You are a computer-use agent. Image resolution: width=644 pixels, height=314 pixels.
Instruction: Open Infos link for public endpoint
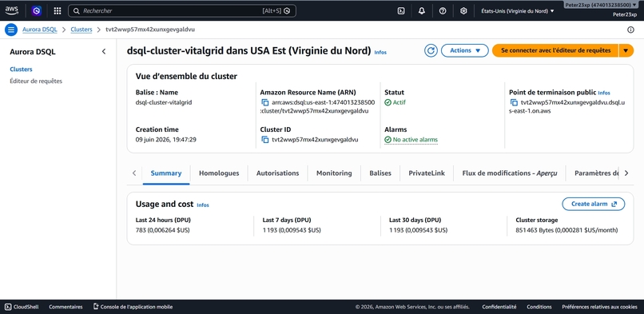click(x=604, y=93)
